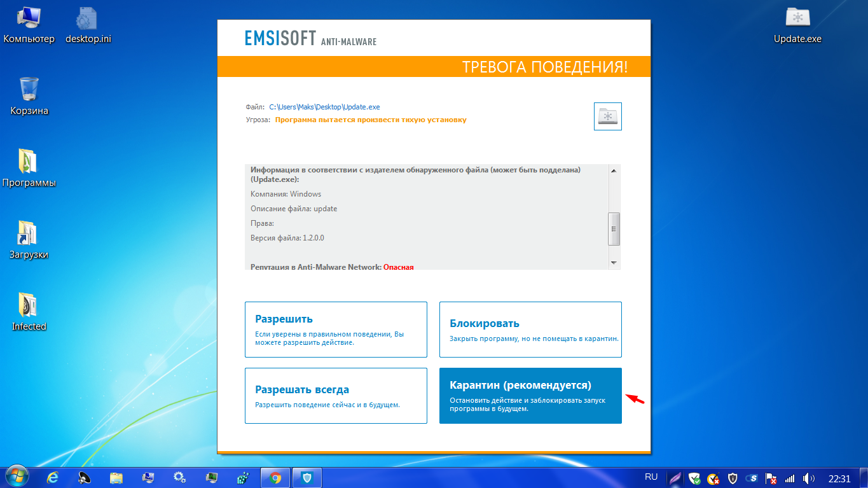
Task: Open the green-screen monitor taskbar icon
Action: coord(212,477)
